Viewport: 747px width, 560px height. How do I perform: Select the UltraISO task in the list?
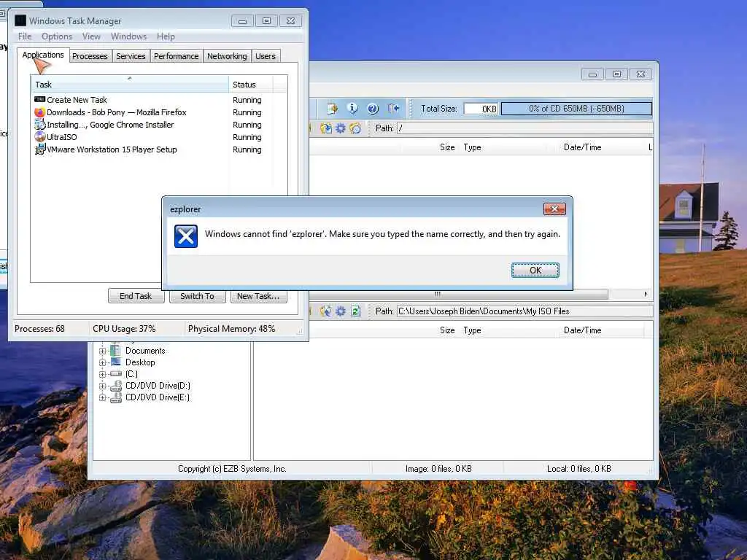(x=159, y=137)
